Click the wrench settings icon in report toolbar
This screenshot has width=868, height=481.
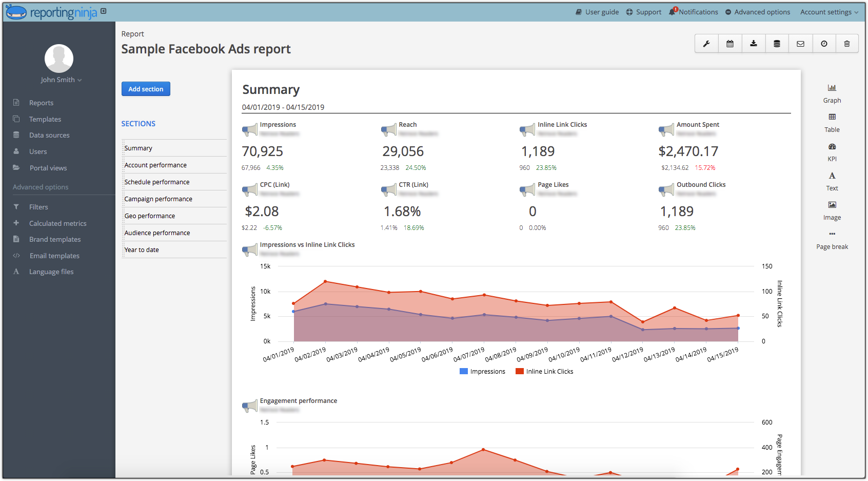(x=706, y=44)
